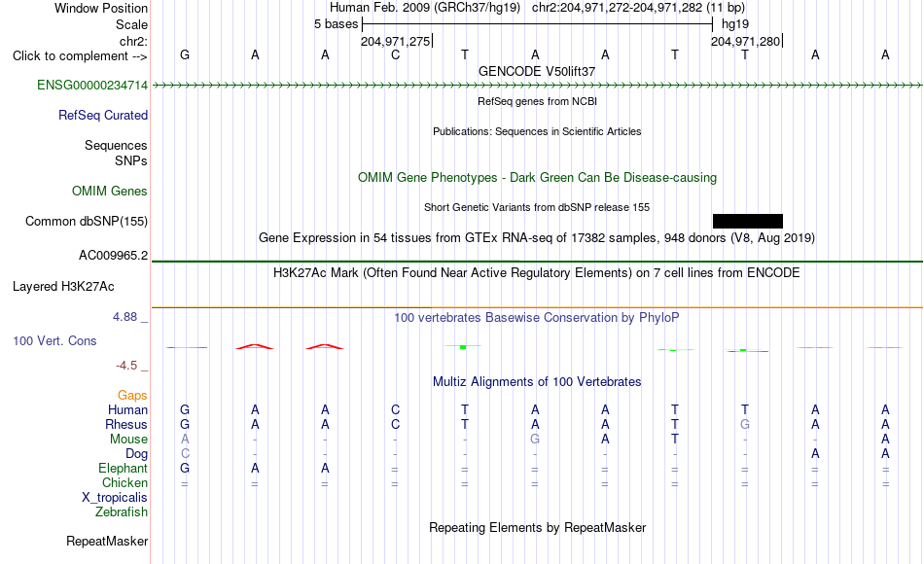Click the Rhesus species label
The image size is (924, 564).
coord(126,424)
